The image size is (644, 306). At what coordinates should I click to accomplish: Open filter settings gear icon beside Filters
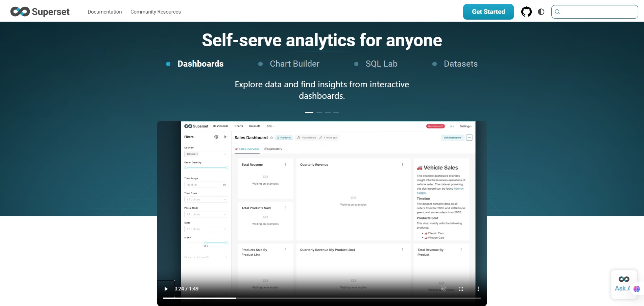216,137
